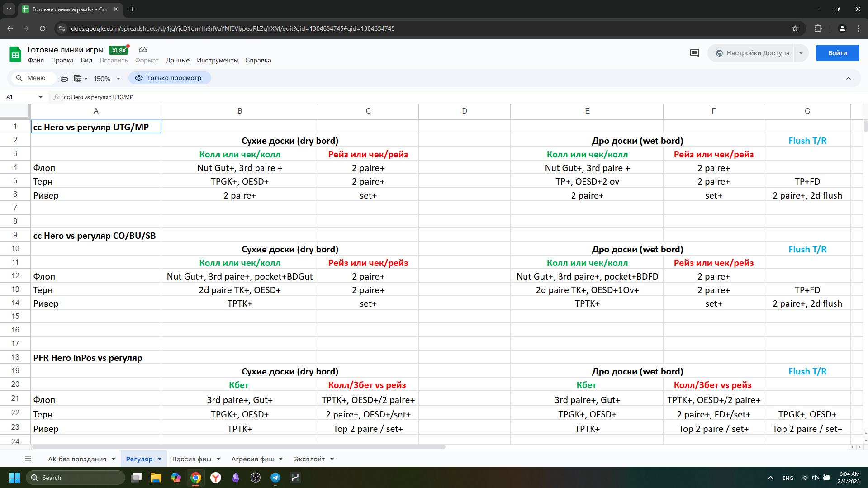The width and height of the screenshot is (868, 488).
Task: Click the bookmark star icon
Action: tap(795, 28)
